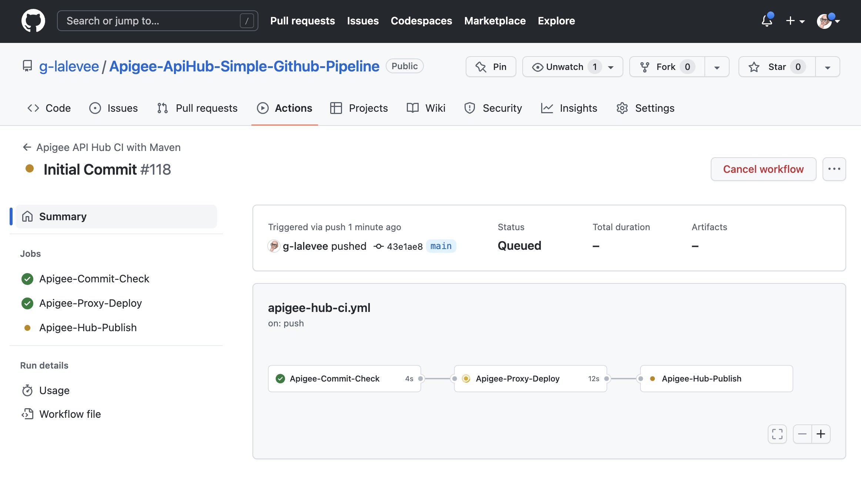This screenshot has width=861, height=504.
Task: Star the repository
Action: 777,67
